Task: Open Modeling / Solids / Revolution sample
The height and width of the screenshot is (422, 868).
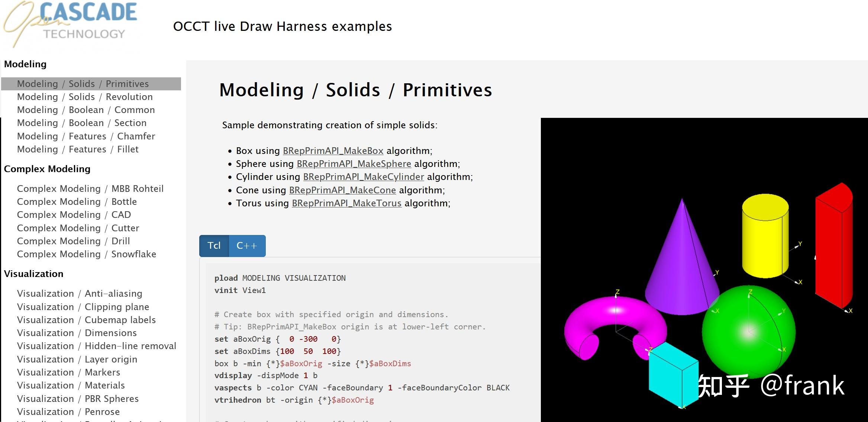Action: click(x=85, y=97)
